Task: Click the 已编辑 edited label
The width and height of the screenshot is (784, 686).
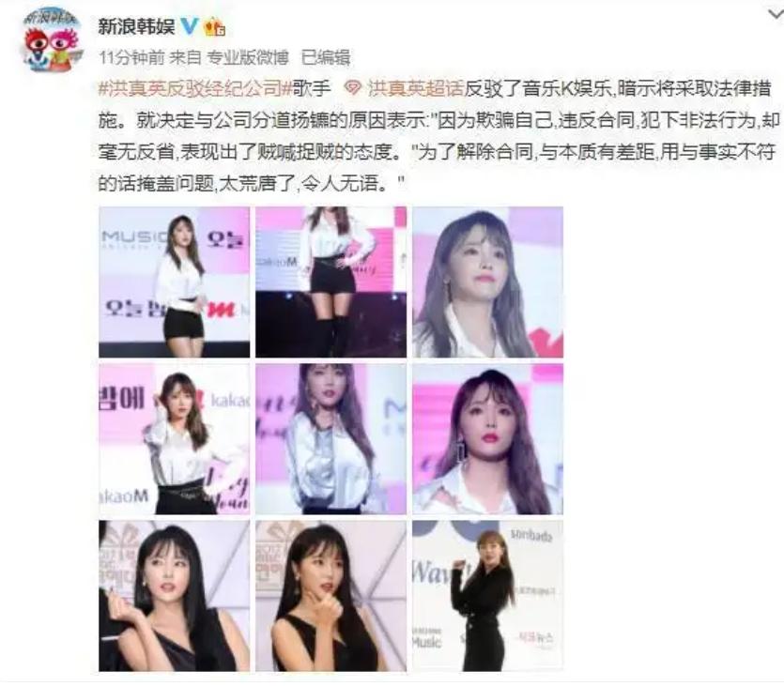Action: tap(326, 58)
